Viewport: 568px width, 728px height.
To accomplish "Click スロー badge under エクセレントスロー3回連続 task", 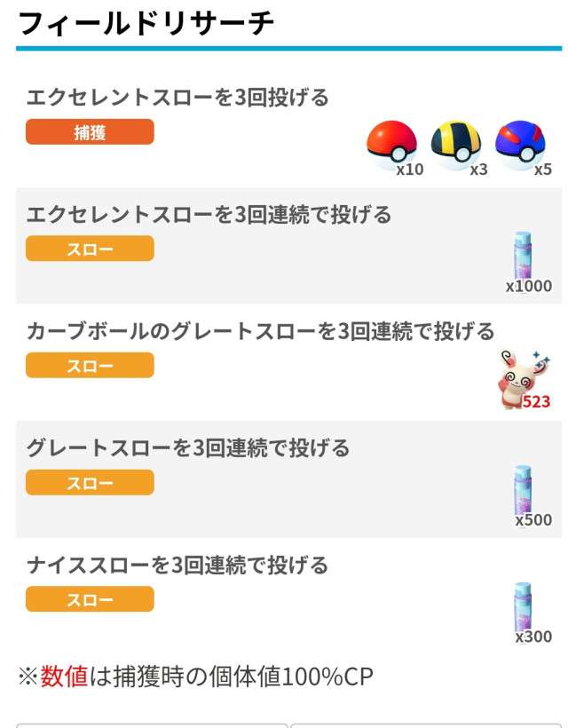I will [x=90, y=249].
